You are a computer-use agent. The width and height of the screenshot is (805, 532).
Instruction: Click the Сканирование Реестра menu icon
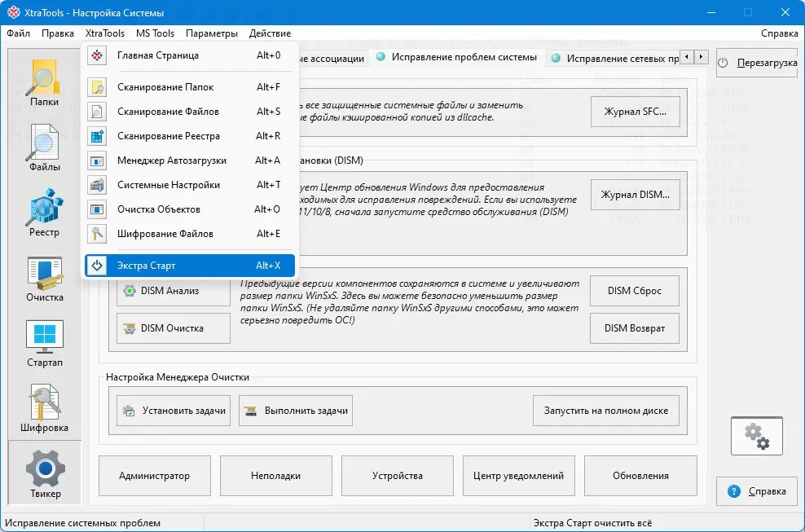pos(97,136)
